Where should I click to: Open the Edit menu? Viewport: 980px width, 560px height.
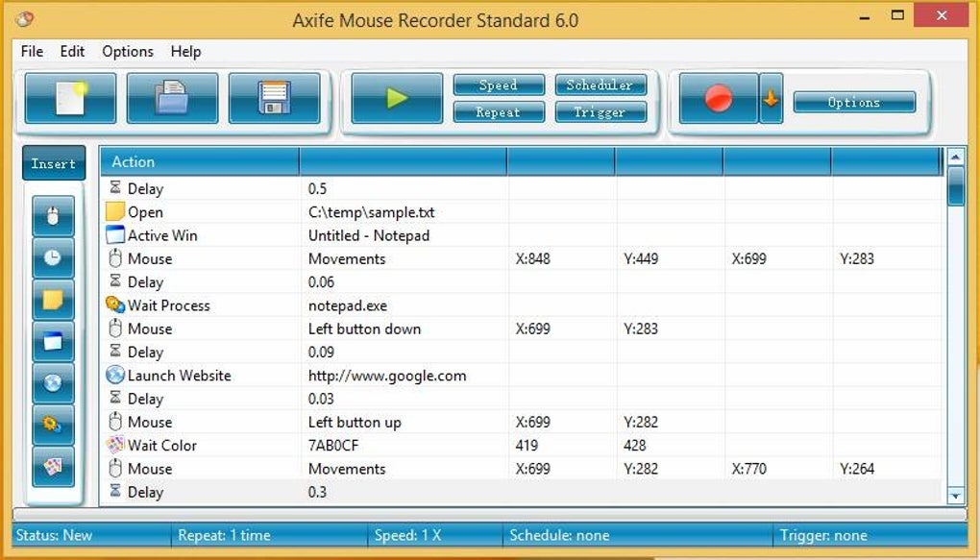(x=72, y=51)
